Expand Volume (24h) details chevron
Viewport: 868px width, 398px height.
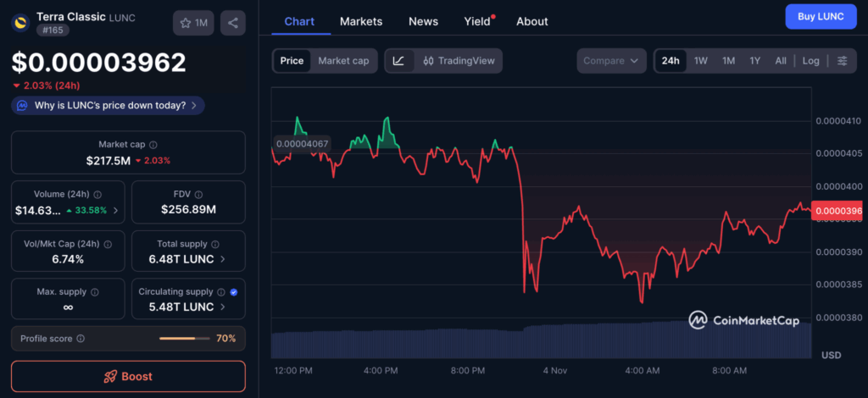click(x=115, y=211)
